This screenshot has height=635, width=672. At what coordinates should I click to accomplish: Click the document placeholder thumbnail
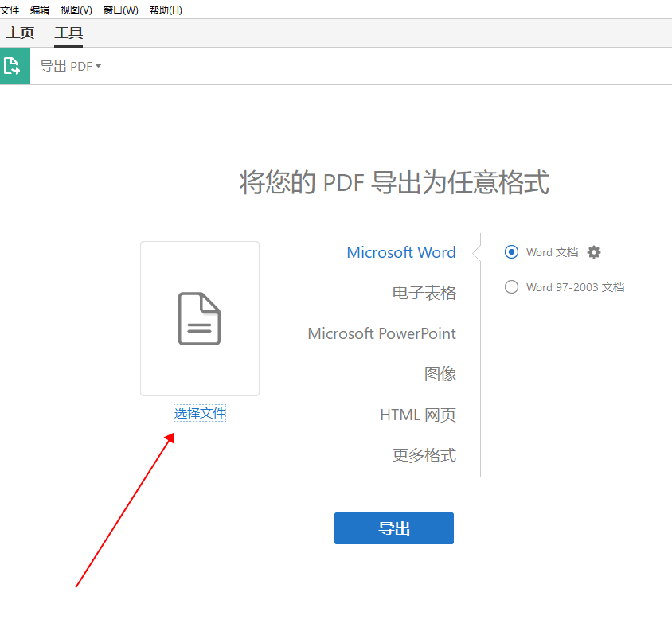(x=200, y=318)
